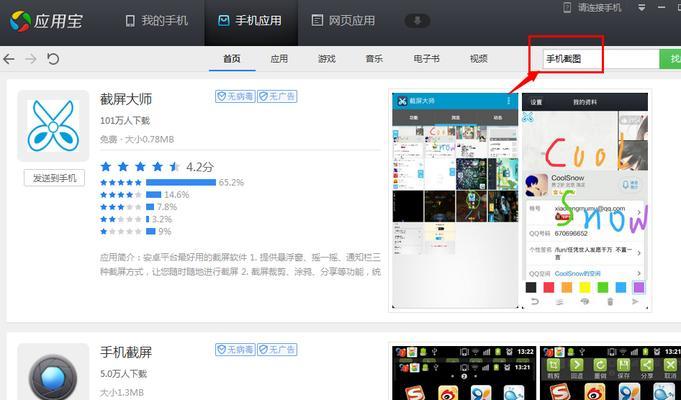Click 发送到手机 under 截屏大师
Image resolution: width=681 pixels, height=400 pixels.
pyautogui.click(x=54, y=178)
